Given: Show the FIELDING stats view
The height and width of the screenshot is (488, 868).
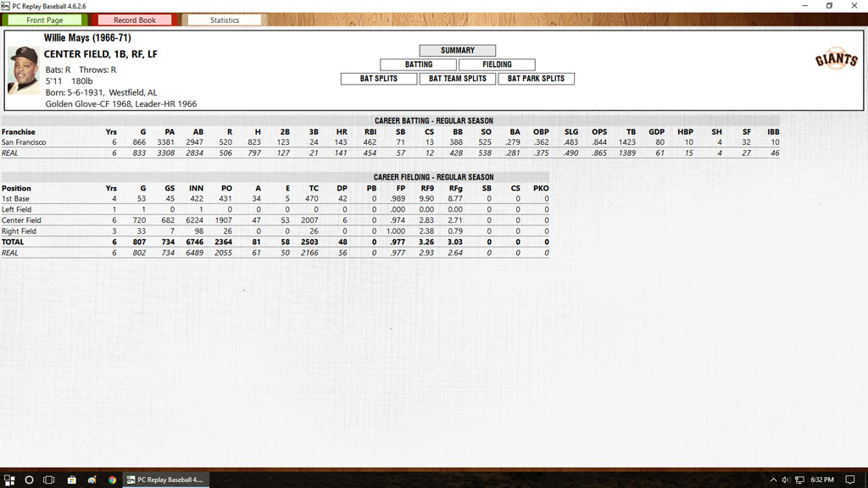Looking at the screenshot, I should tap(497, 64).
